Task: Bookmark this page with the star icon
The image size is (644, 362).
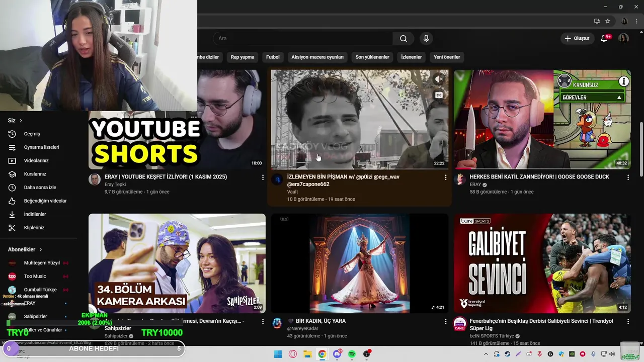Action: pyautogui.click(x=608, y=21)
